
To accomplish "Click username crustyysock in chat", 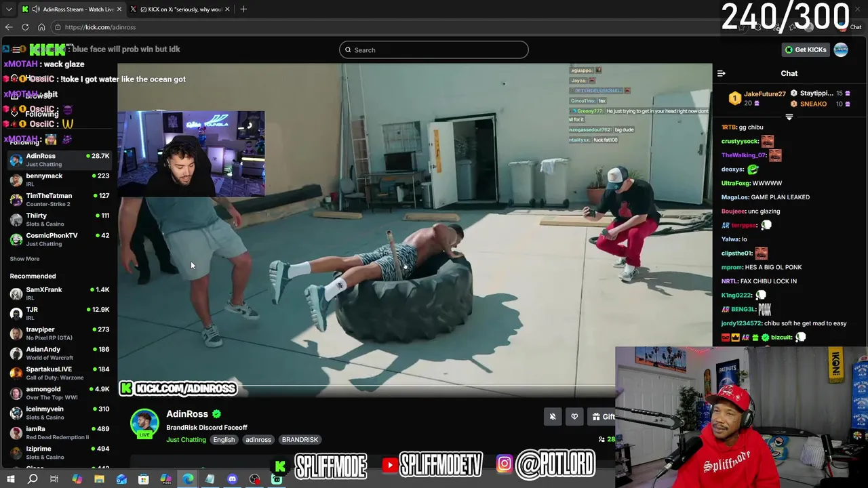I will coord(740,142).
